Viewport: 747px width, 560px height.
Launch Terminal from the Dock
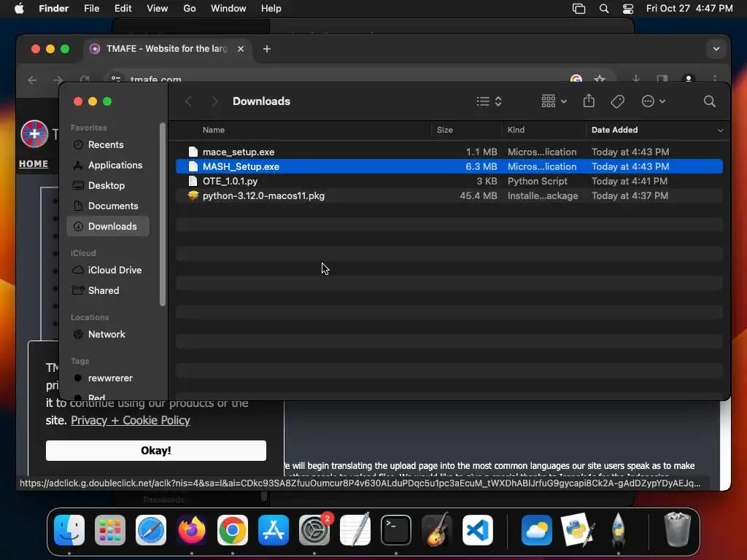[x=396, y=530]
